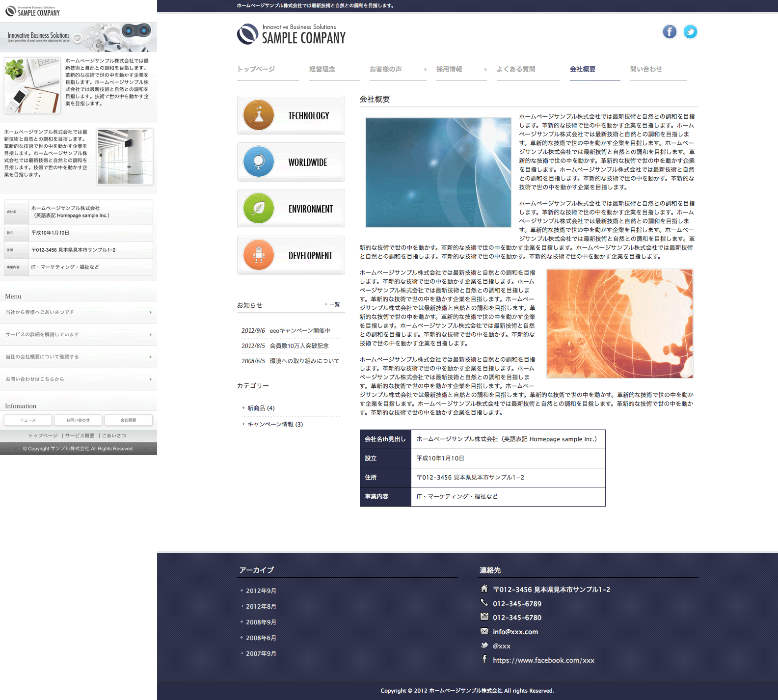This screenshot has width=778, height=700.
Task: Click the green ENVIRONMENT leaf icon
Action: click(259, 209)
